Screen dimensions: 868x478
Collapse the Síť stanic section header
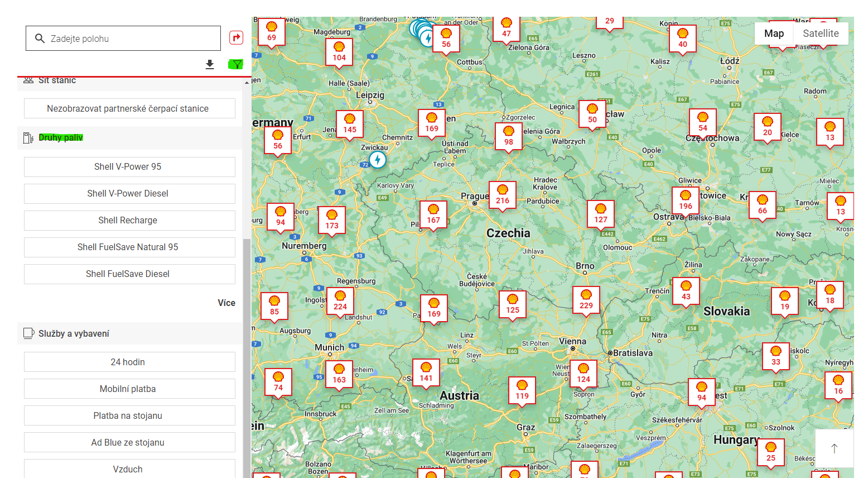pos(129,83)
